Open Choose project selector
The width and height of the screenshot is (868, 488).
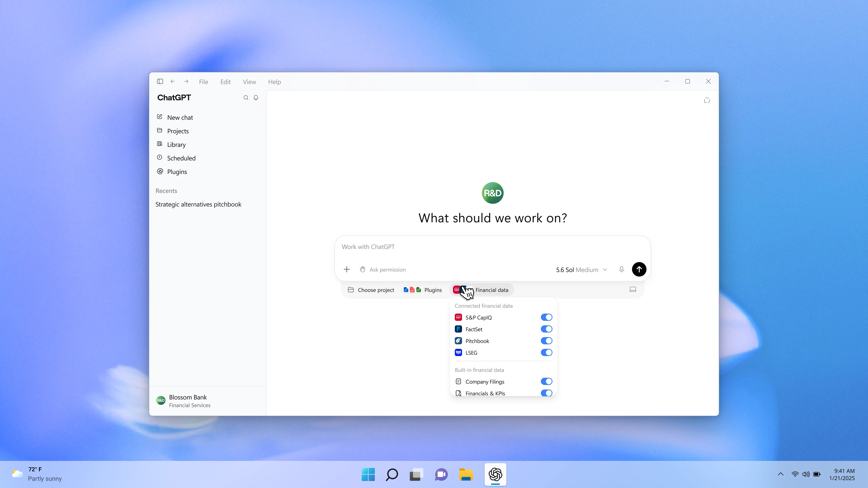coord(371,290)
